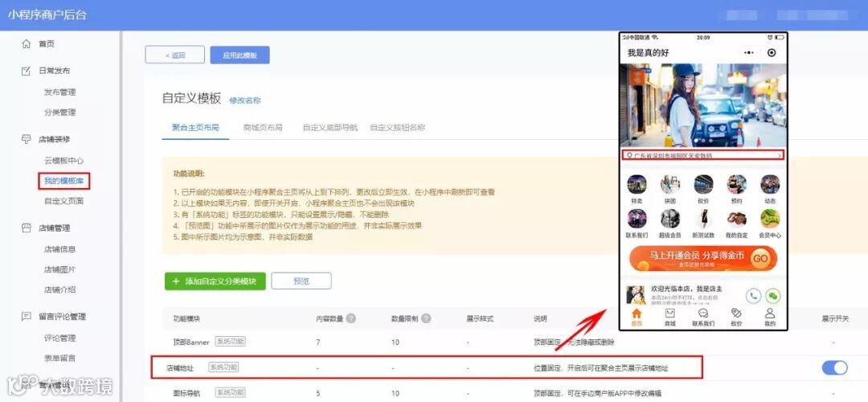
Task: Switch to the 自定义底部导航 tab
Action: 330,127
